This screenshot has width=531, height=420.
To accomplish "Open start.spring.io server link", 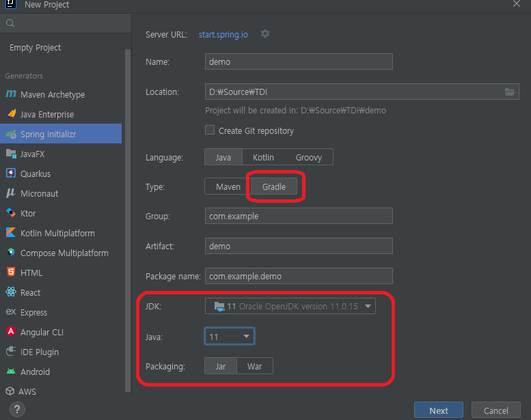I will 223,35.
